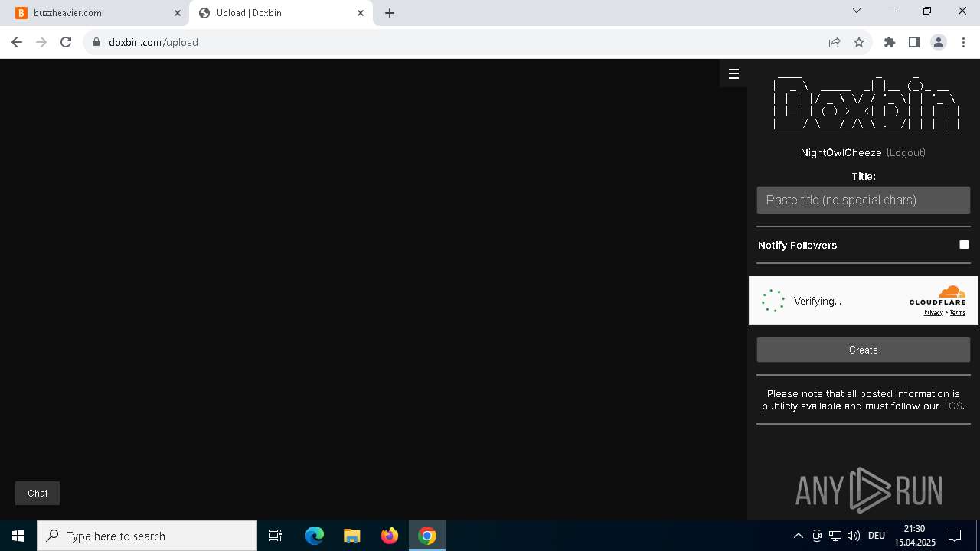980x551 pixels.
Task: Open Cloudflare Terms link
Action: (x=958, y=312)
